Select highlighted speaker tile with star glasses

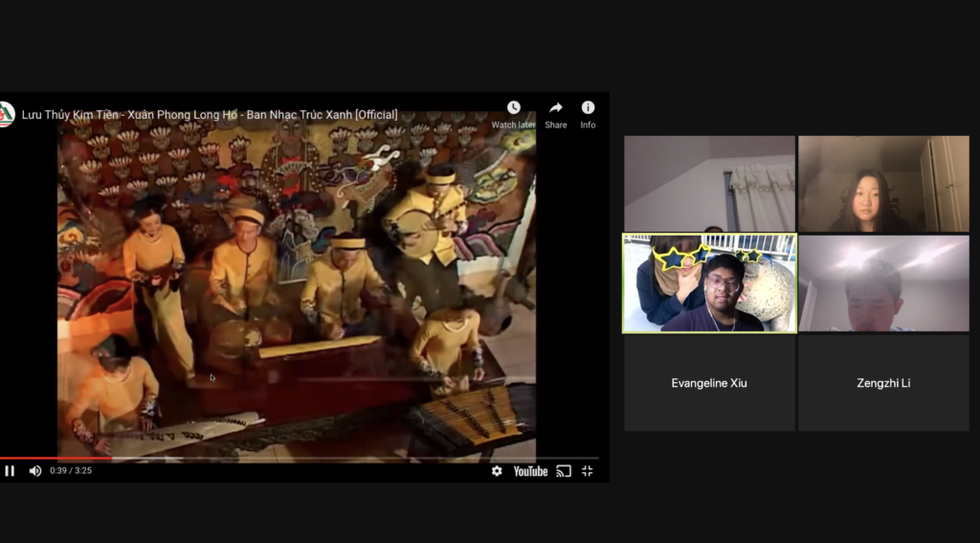pos(709,283)
